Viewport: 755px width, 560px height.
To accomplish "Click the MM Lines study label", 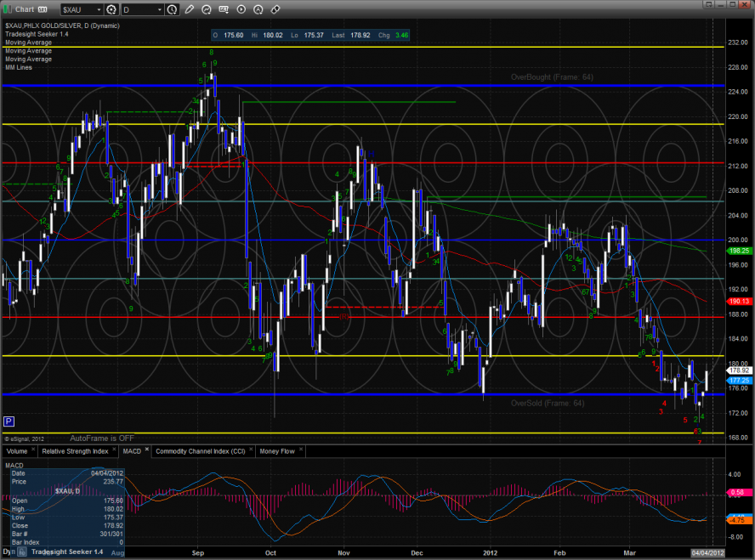I will pos(19,67).
